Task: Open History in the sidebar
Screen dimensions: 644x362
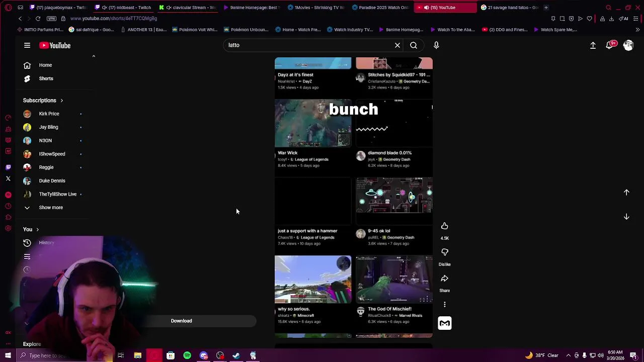Action: pos(46,243)
